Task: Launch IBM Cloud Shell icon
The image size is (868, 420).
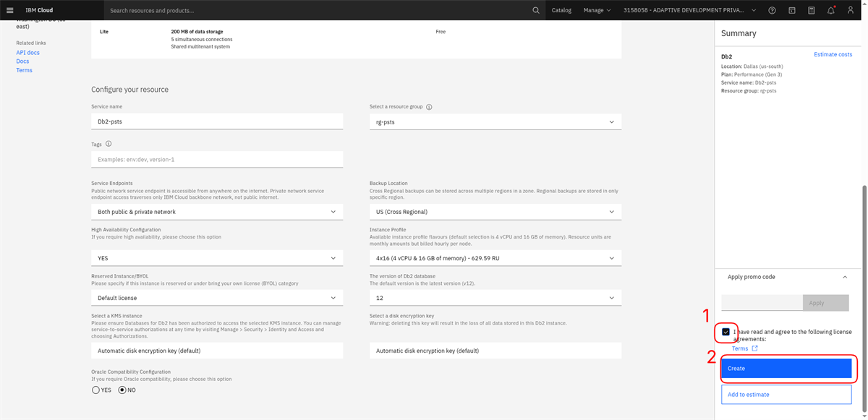Action: point(792,10)
